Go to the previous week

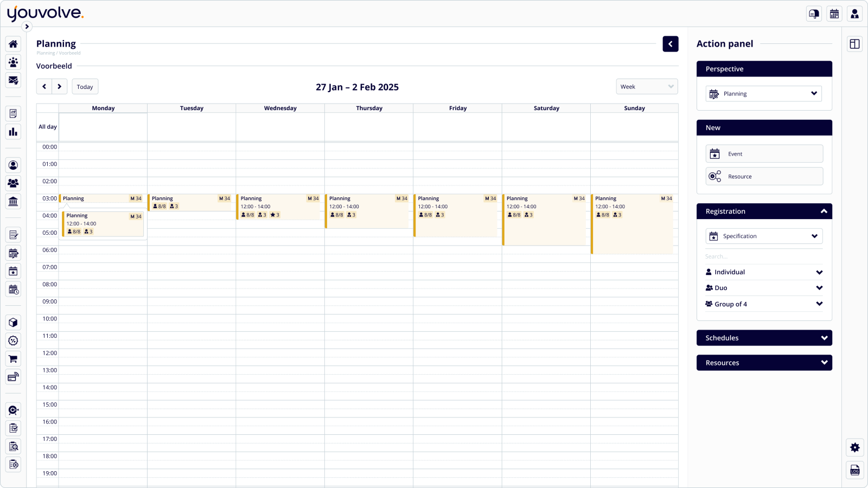pos(44,87)
